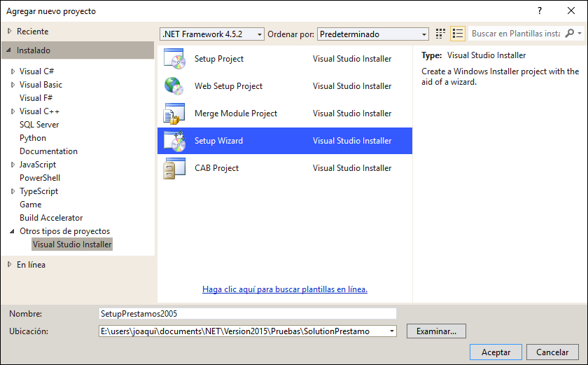
Task: Select Build Accelerator in the tree
Action: pyautogui.click(x=51, y=218)
